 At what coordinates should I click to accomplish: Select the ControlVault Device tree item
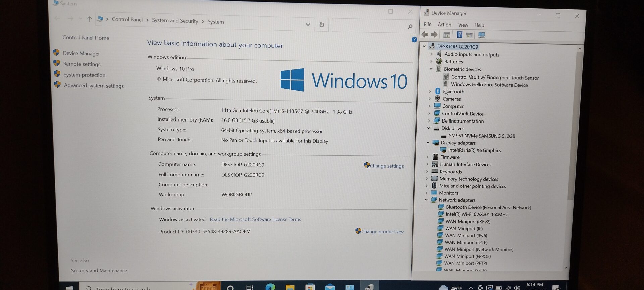(463, 113)
